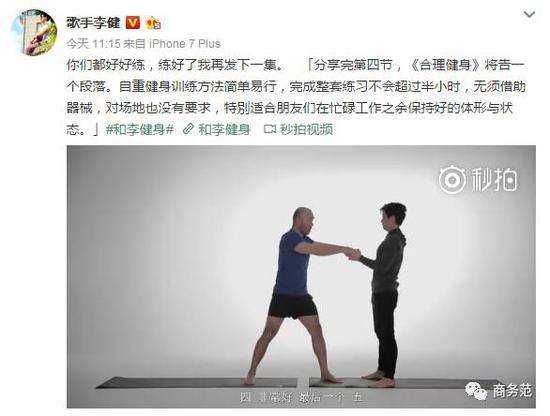Play the embedded fitness video
This screenshot has width=550, height=416.
coord(301,276)
